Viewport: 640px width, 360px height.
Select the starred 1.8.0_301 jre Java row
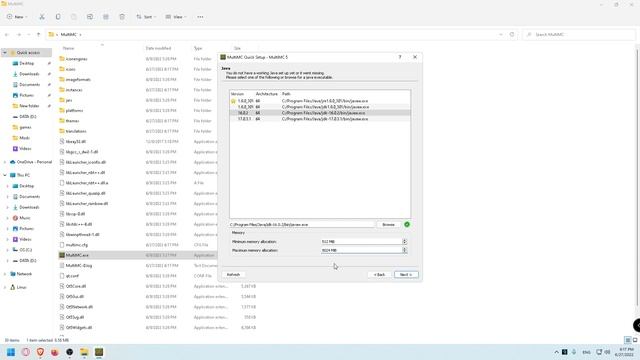tap(320, 101)
